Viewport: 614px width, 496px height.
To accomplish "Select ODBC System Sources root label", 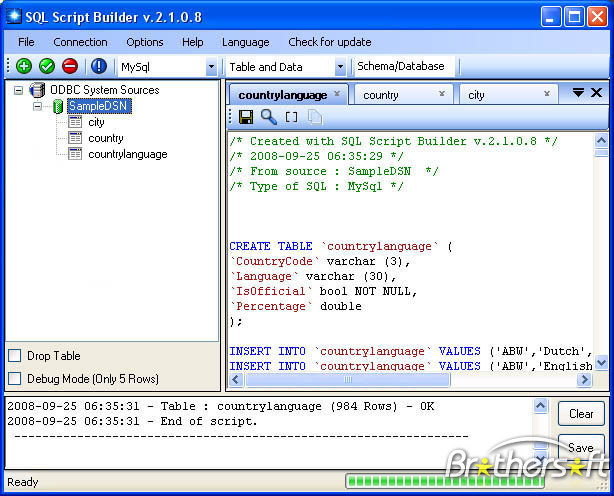I will click(x=105, y=90).
